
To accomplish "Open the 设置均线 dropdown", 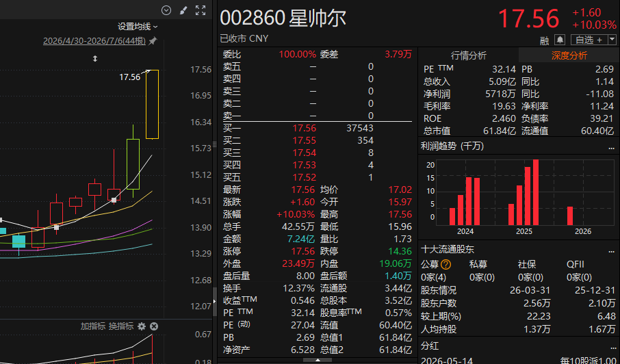I will (138, 27).
